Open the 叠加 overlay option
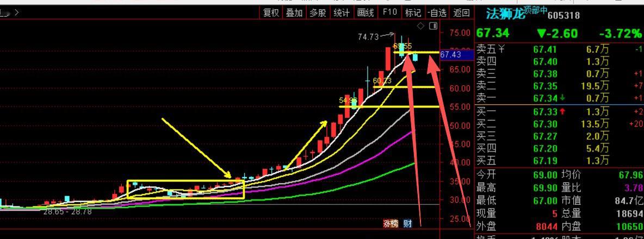 pyautogui.click(x=294, y=12)
